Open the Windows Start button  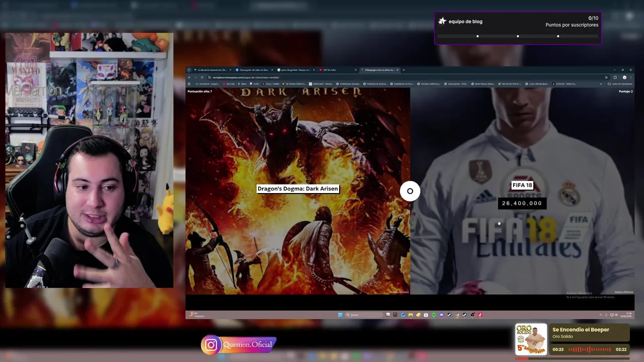pyautogui.click(x=341, y=315)
